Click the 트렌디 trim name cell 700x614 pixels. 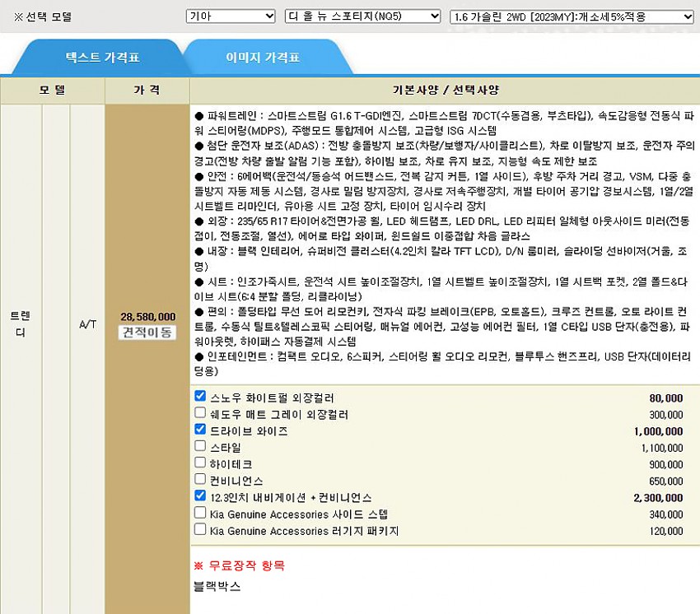coord(21,323)
